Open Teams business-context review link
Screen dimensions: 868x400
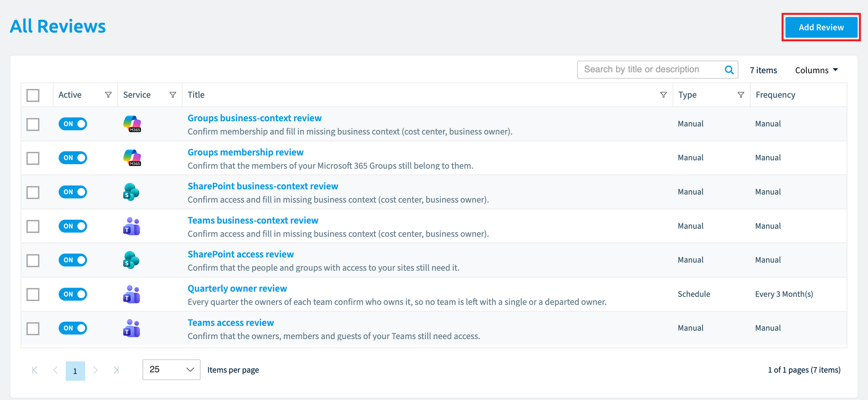point(253,221)
